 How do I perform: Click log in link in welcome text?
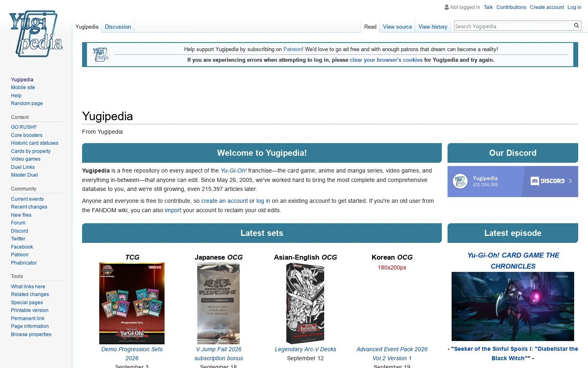pyautogui.click(x=263, y=201)
